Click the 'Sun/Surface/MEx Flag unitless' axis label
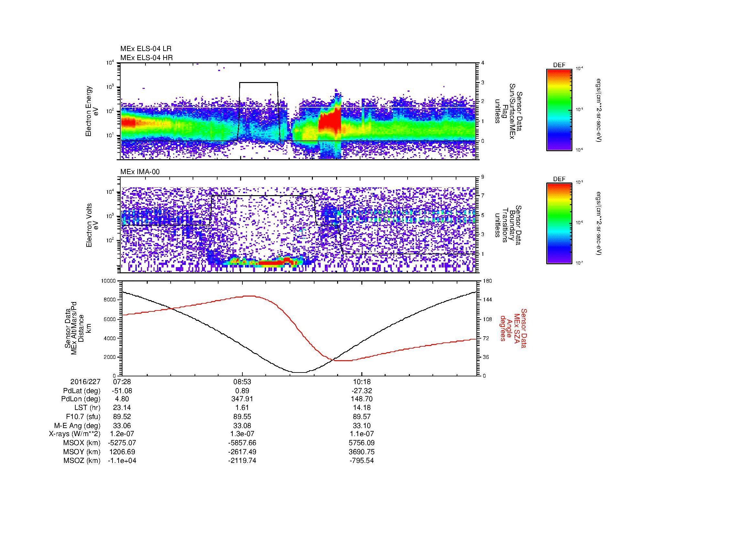756x534 pixels. point(508,111)
